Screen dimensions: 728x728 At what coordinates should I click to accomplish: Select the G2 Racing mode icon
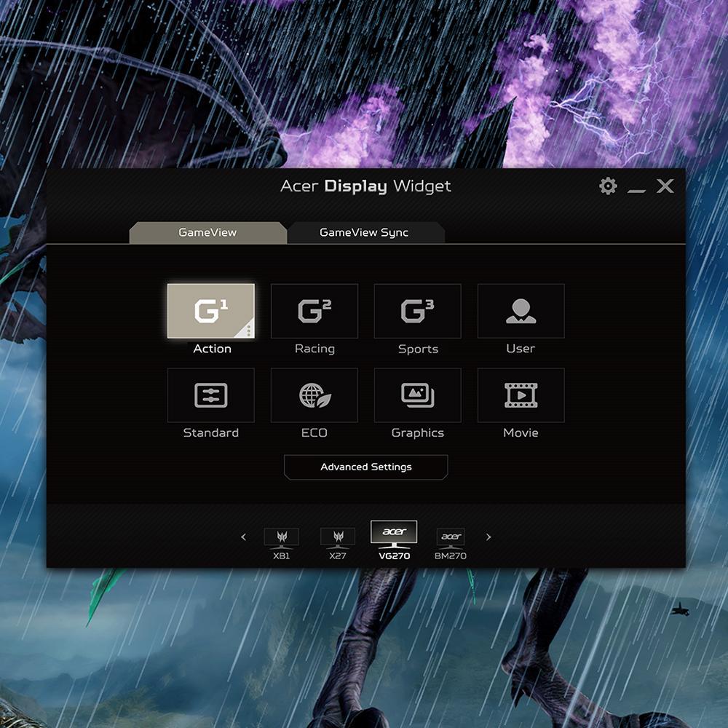[314, 311]
